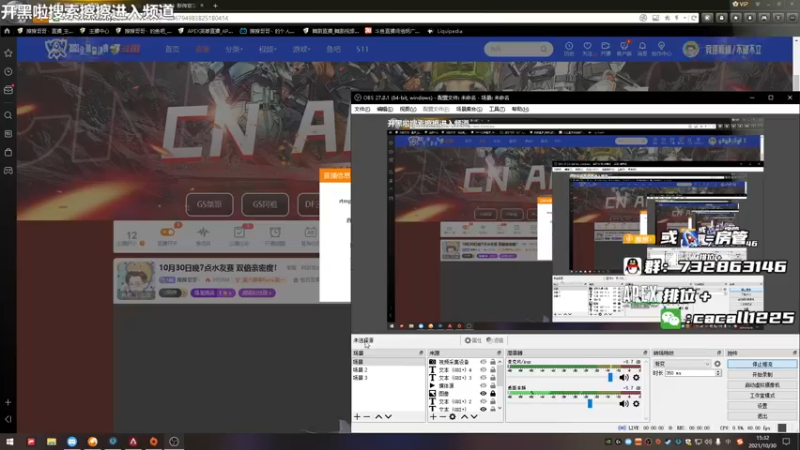Expand 分类 dropdown in Douyu navigation

[234, 49]
